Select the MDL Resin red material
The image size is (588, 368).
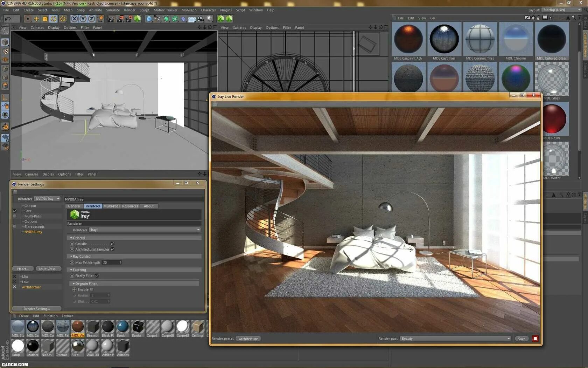pyautogui.click(x=555, y=118)
